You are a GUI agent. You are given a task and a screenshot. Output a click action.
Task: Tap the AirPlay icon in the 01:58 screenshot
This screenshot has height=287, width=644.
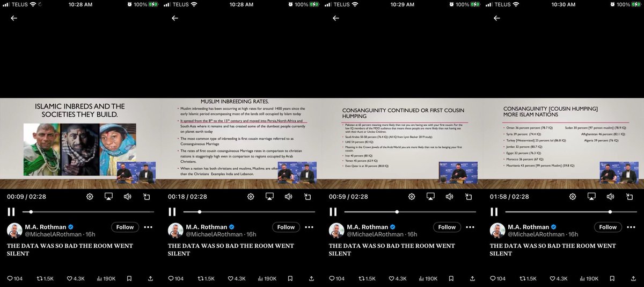click(591, 197)
